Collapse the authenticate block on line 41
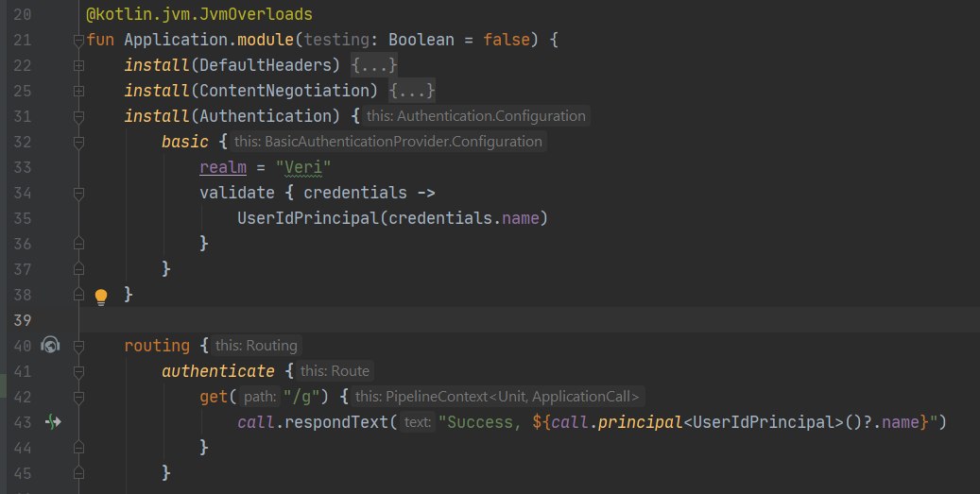 click(x=78, y=371)
